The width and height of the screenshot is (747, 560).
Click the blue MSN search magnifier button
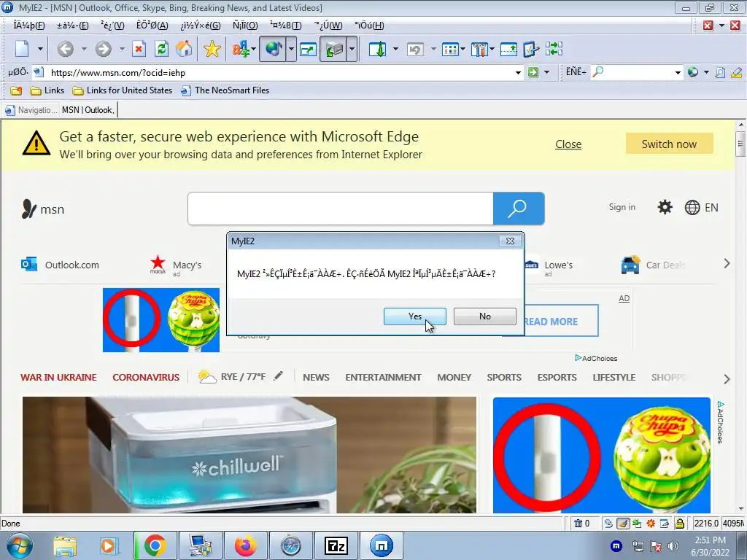(x=519, y=209)
